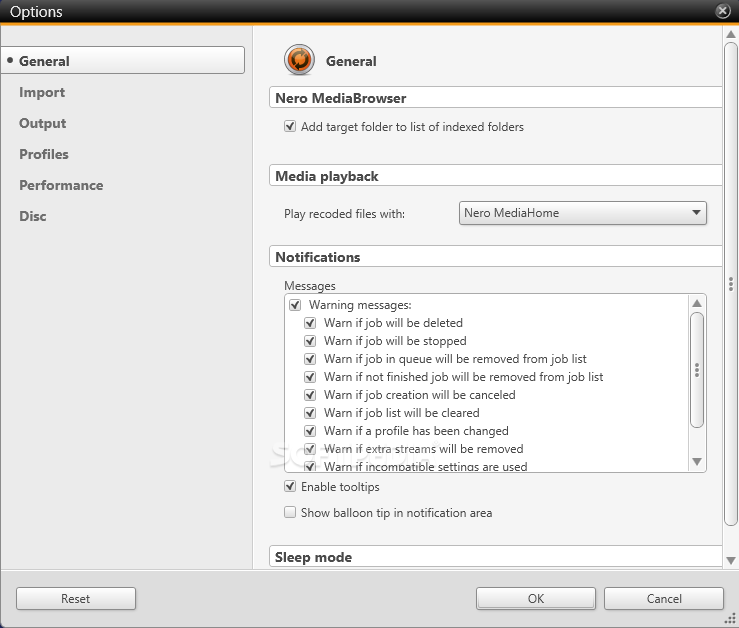739x628 pixels.
Task: Click the Reset button
Action: [x=76, y=598]
